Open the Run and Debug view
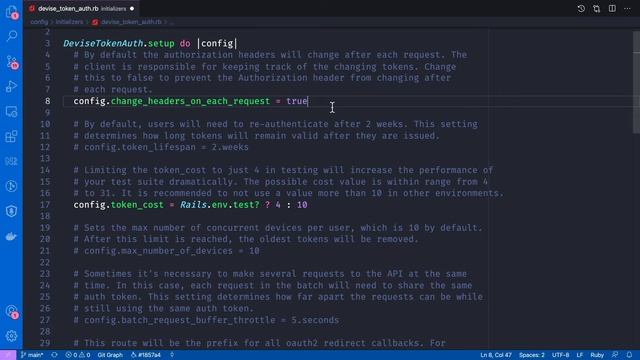640x360 pixels. pyautogui.click(x=11, y=87)
